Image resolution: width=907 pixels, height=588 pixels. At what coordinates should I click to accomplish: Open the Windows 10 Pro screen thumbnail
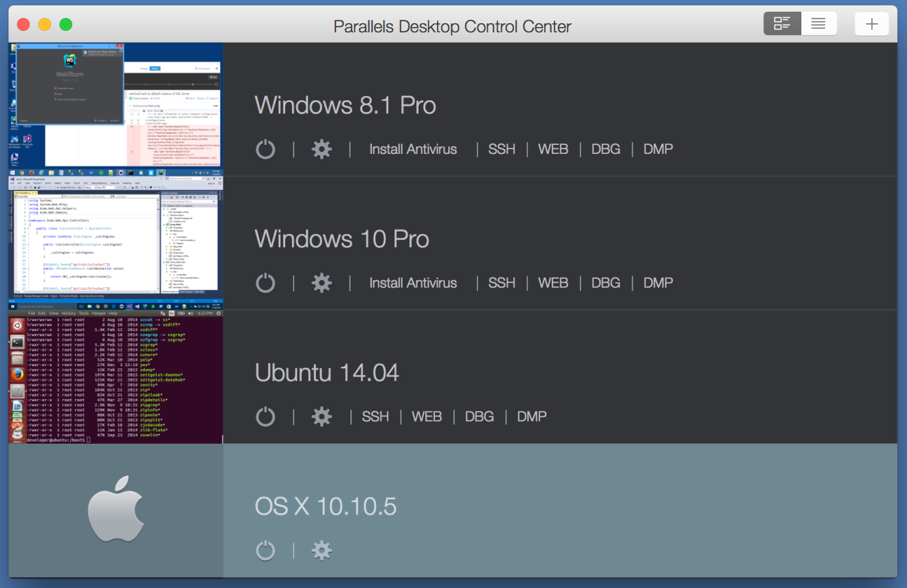(116, 243)
